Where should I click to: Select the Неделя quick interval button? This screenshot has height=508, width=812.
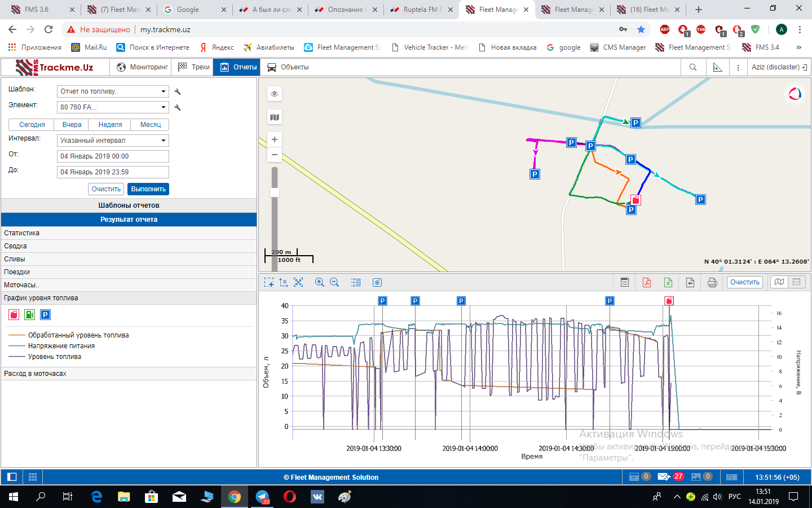pos(110,125)
